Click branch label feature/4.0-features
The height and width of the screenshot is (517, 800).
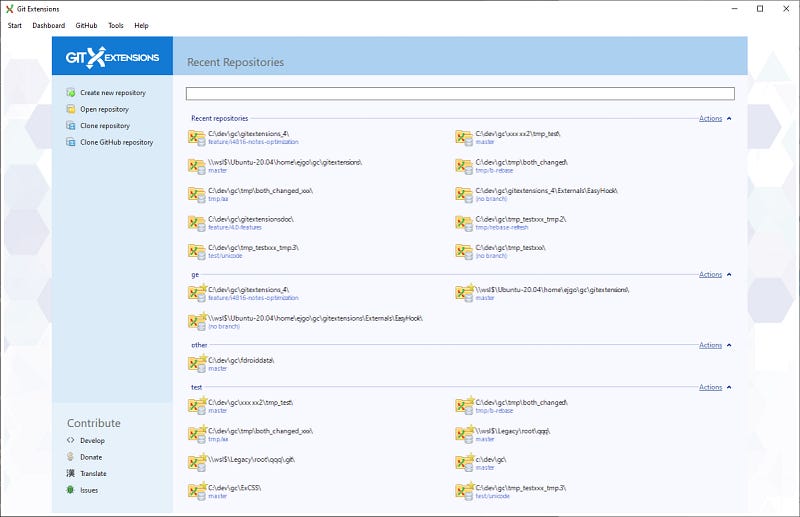click(235, 228)
